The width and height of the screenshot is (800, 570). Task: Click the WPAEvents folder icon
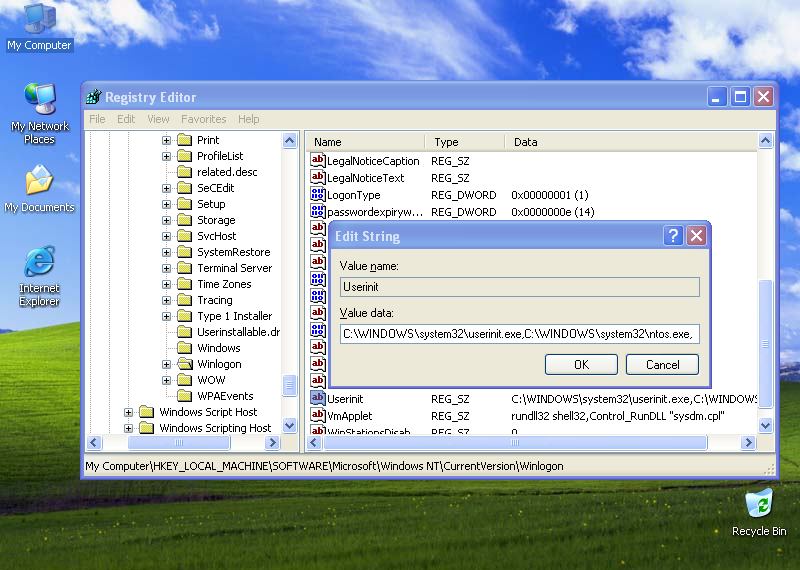click(184, 395)
